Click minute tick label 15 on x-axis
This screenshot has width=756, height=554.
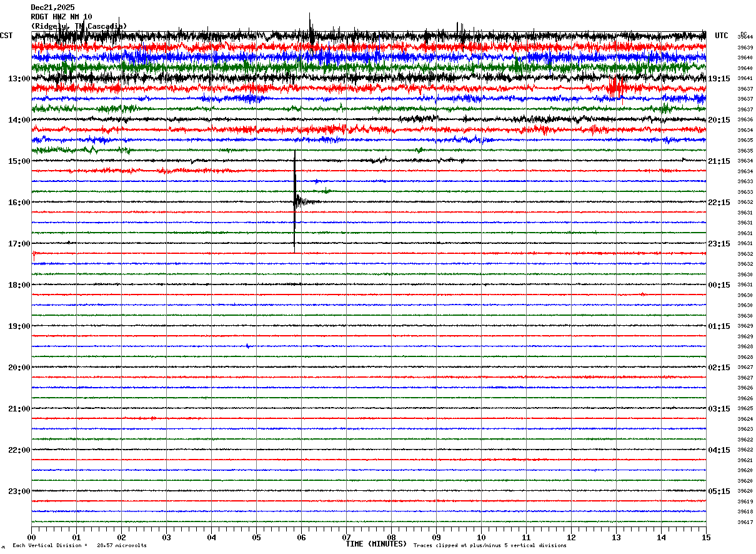point(706,537)
